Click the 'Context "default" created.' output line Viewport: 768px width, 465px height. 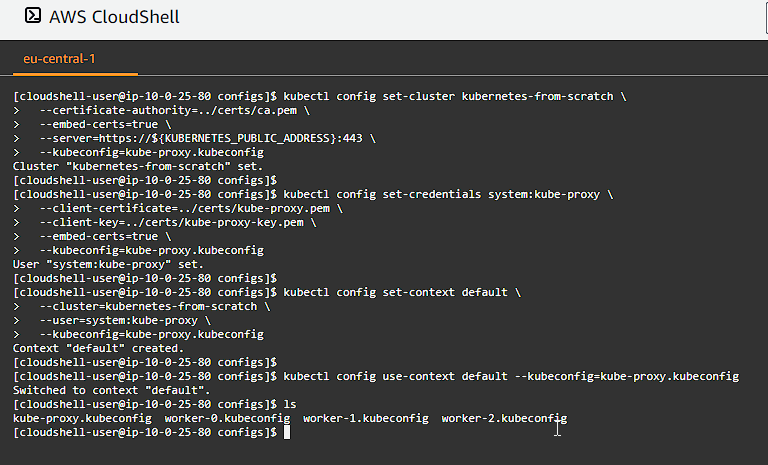tap(98, 348)
